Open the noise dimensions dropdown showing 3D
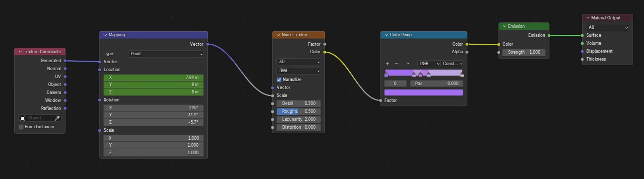Image resolution: width=644 pixels, height=179 pixels. (x=299, y=62)
